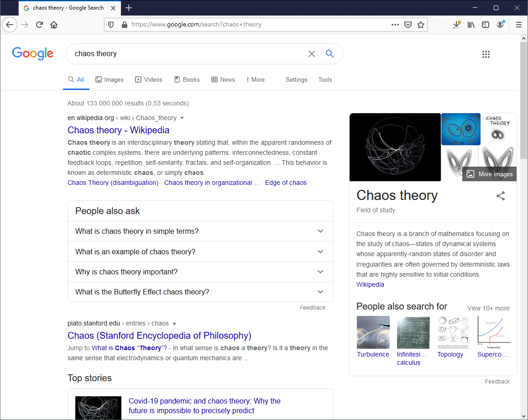Toggle the Firefox sidebar

pyautogui.click(x=486, y=25)
